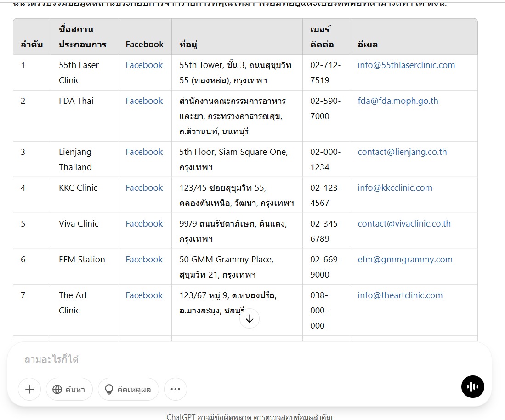Open Facebook link for Lienjang Thailand
505x420 pixels.
point(144,152)
